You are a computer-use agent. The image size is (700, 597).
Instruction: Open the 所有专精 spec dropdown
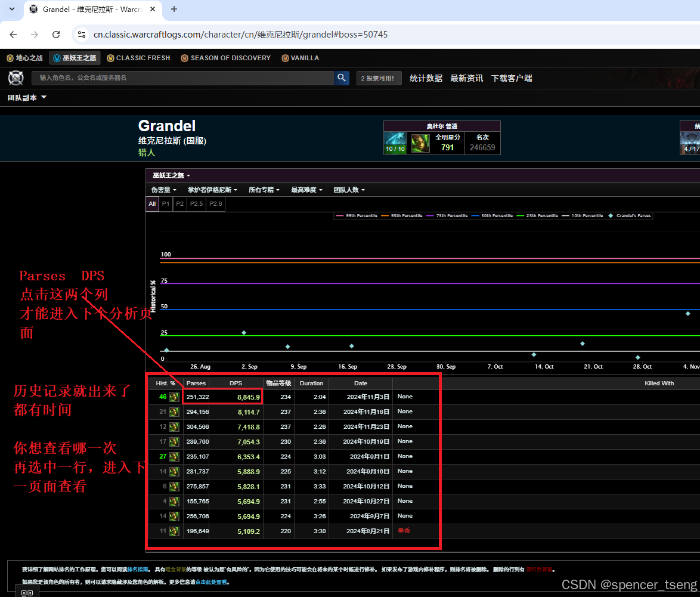click(x=264, y=190)
